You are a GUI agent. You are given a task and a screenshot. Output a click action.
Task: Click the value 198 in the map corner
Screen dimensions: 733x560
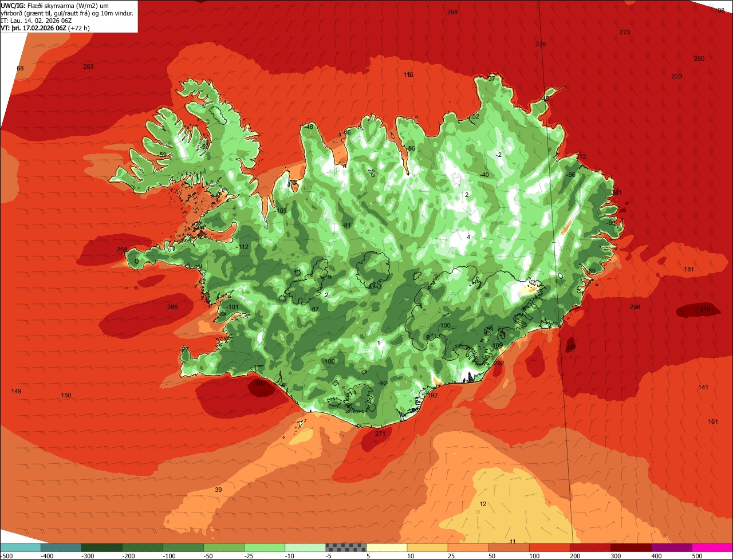coord(720,10)
